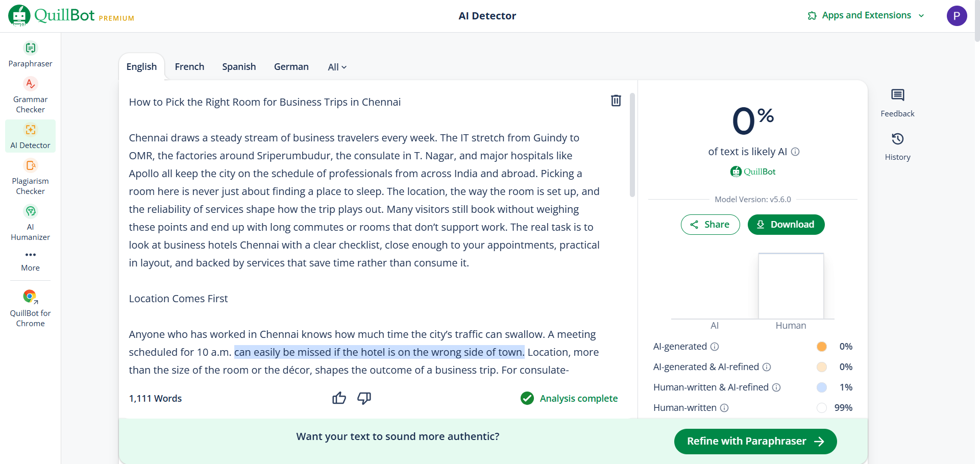Switch to the English tab

(x=141, y=67)
